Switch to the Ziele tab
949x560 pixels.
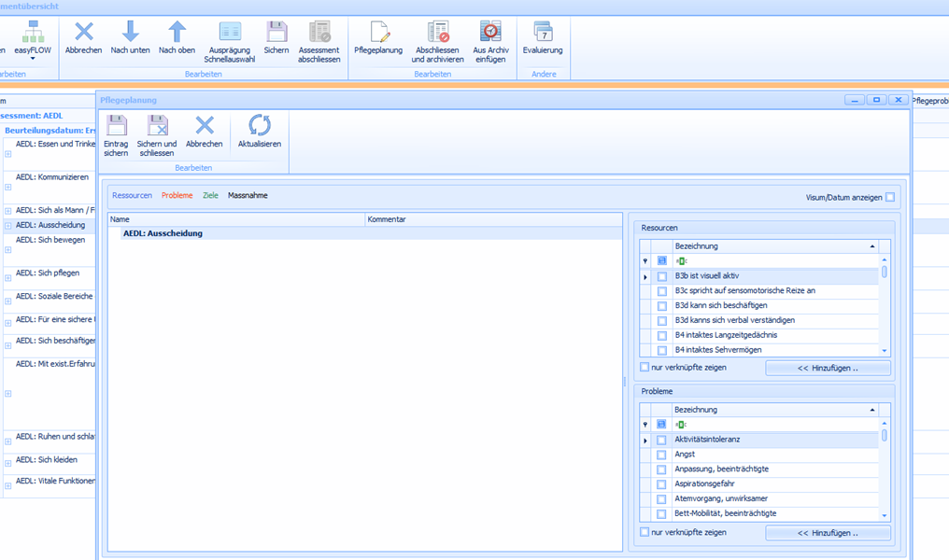pyautogui.click(x=210, y=196)
